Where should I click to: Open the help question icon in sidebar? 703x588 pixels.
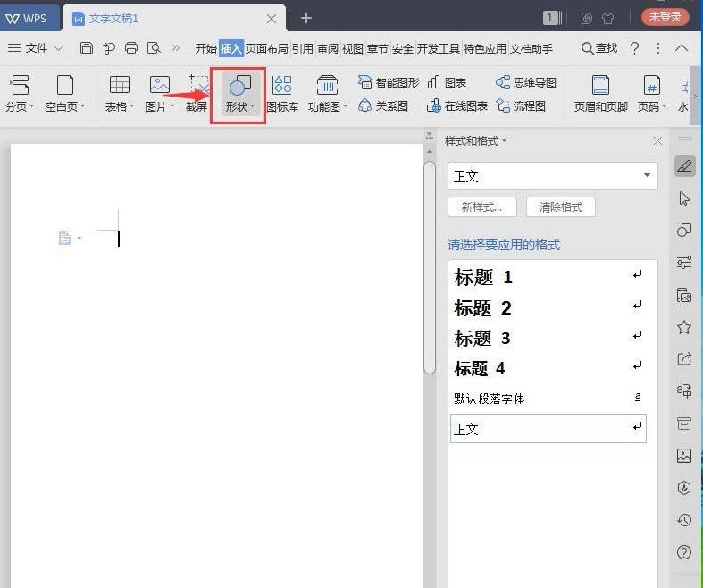(684, 552)
